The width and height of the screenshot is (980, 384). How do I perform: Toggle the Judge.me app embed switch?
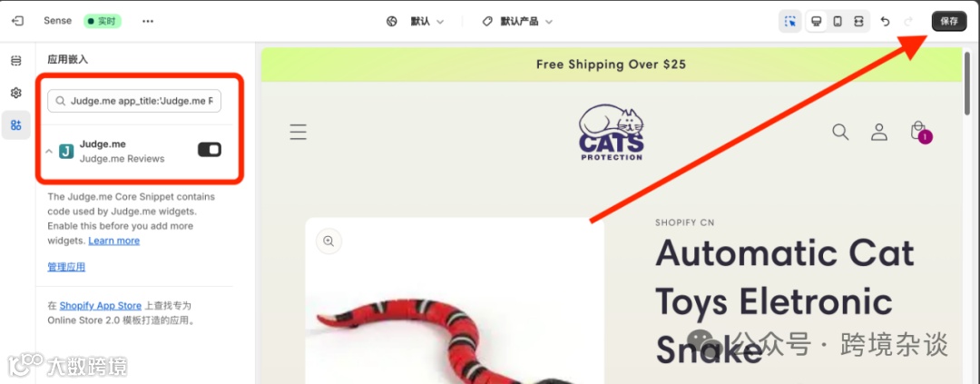click(x=210, y=150)
